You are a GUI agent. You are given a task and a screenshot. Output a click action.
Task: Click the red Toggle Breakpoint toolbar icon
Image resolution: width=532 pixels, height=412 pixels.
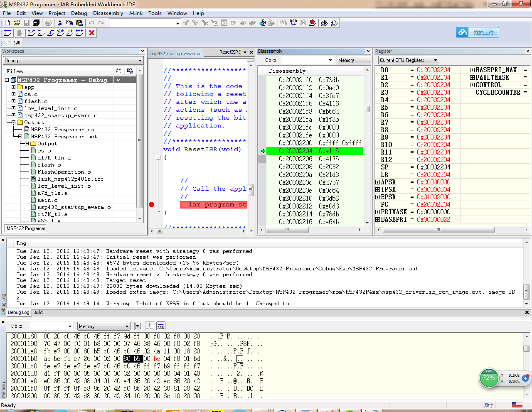point(312,23)
